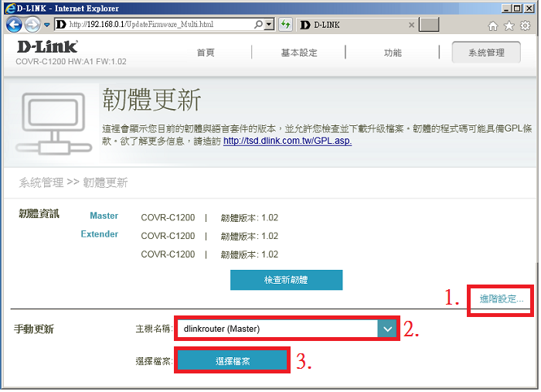Screen dimensions: 541x392
Task: Open the 基本設定 menu
Action: (x=298, y=53)
